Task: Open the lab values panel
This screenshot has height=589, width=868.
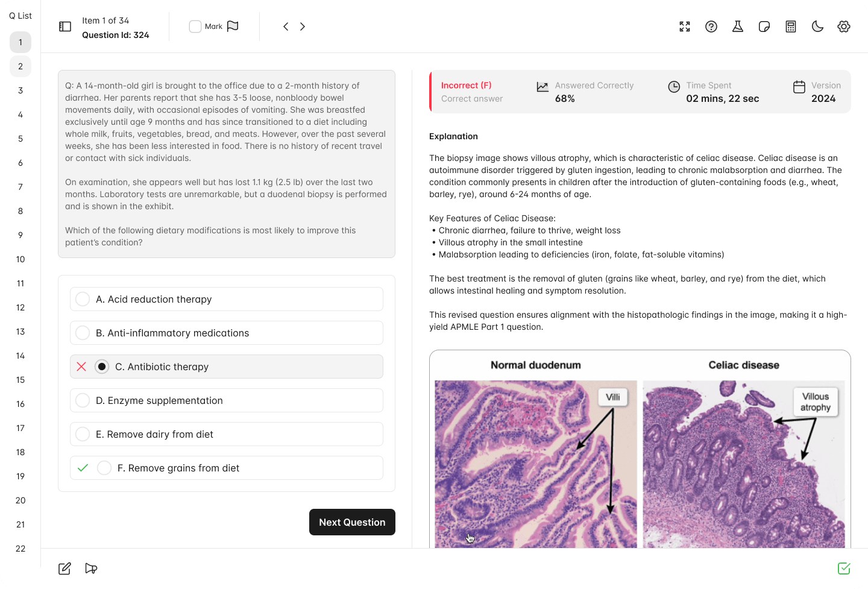Action: pos(737,27)
